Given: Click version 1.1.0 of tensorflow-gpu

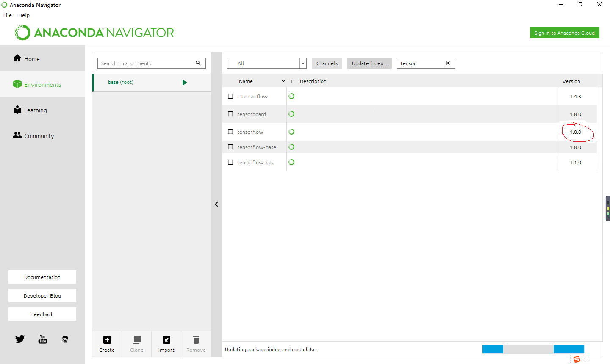Looking at the screenshot, I should [575, 163].
